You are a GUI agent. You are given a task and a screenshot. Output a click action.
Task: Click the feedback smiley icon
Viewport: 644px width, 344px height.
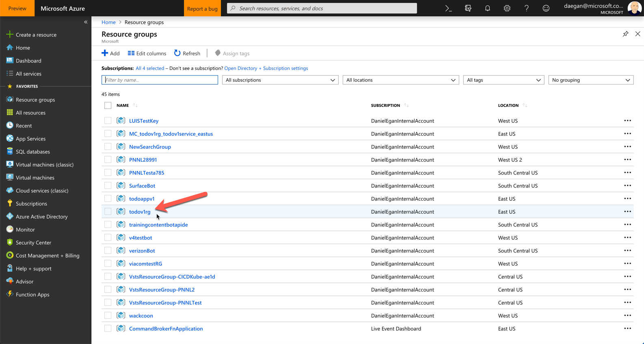click(x=546, y=8)
